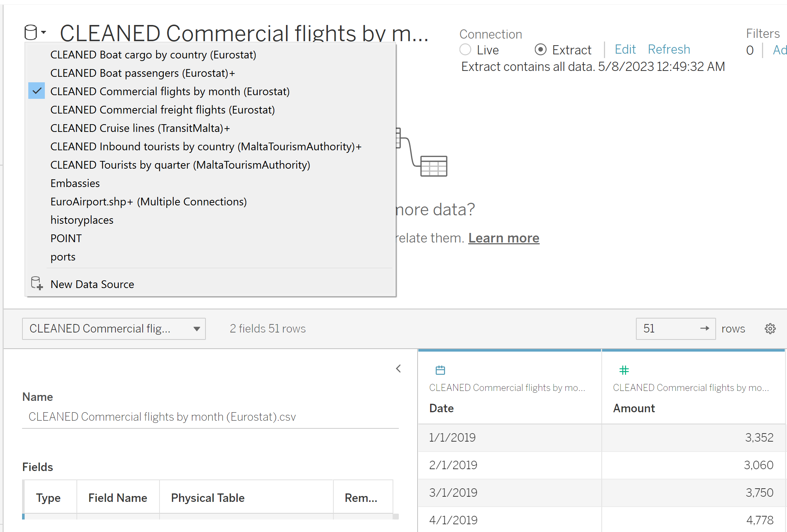
Task: Collapse the metadata pane with left chevron
Action: pyautogui.click(x=398, y=369)
